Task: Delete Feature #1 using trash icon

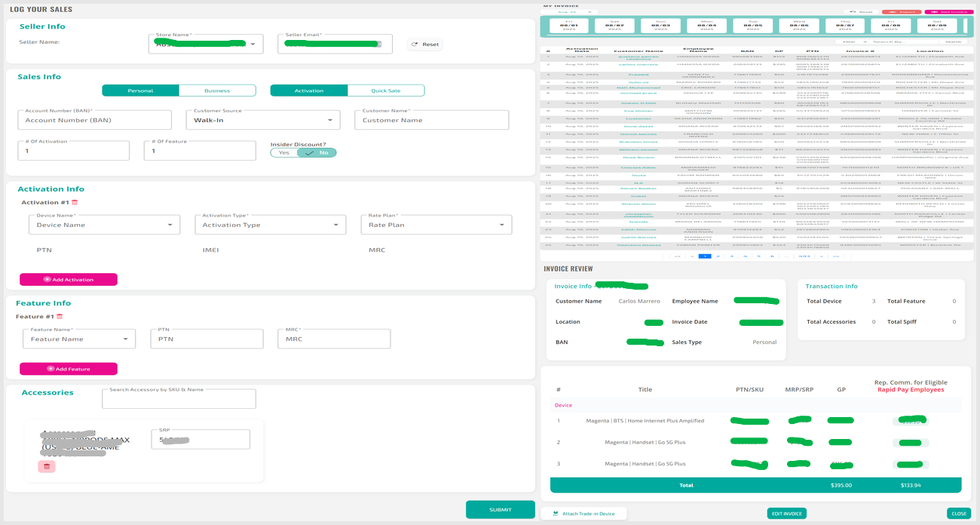Action: coord(60,317)
